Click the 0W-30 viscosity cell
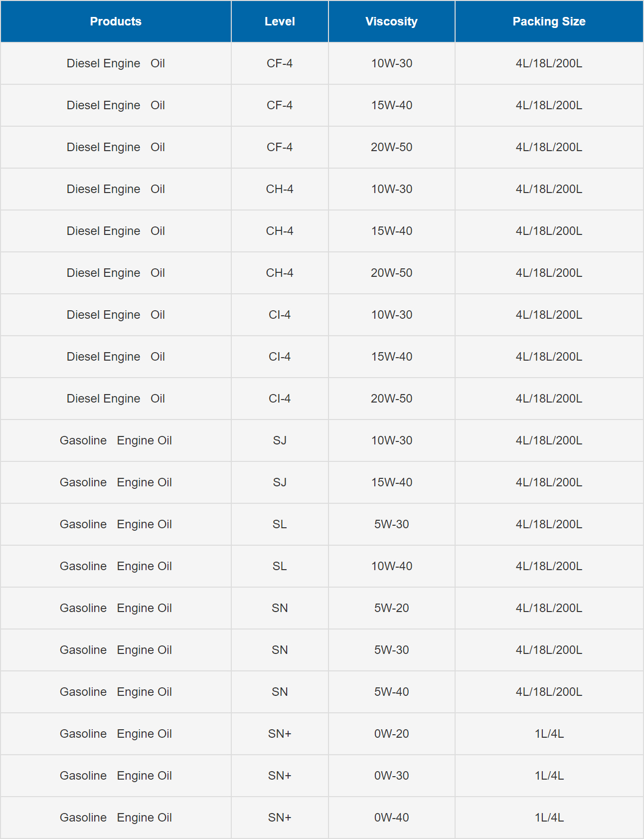644x839 pixels. coord(391,776)
